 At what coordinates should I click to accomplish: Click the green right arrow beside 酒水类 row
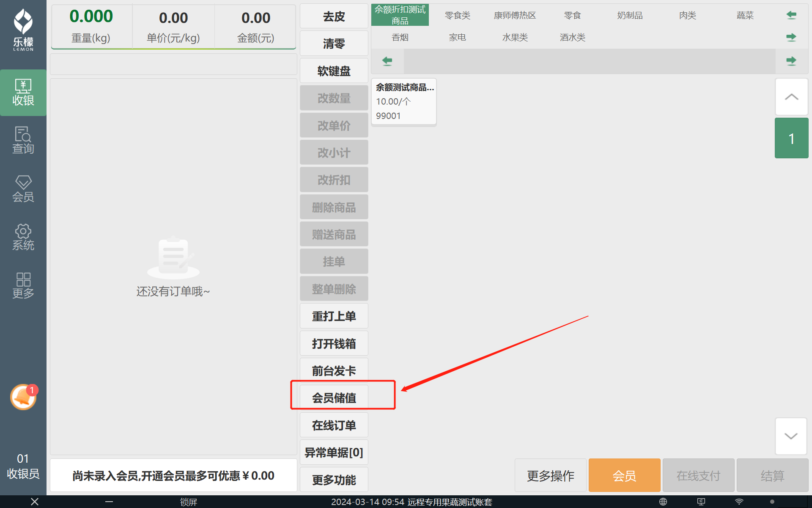click(x=791, y=37)
